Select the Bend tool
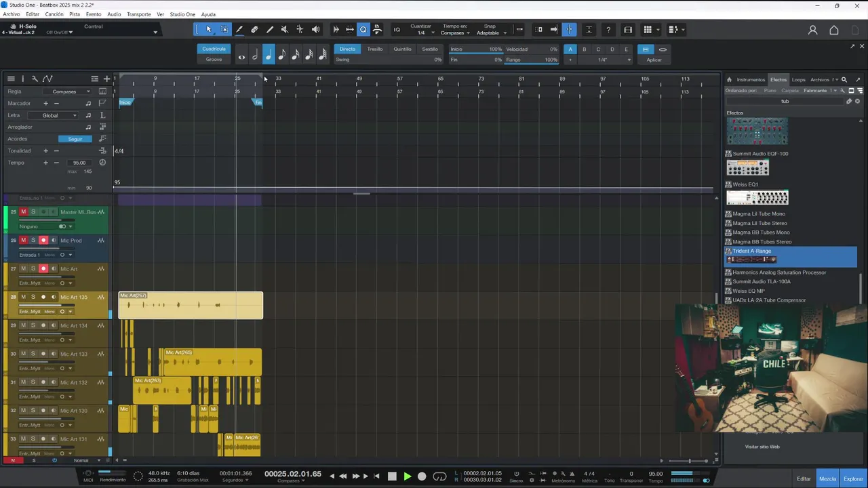868x488 pixels. coord(300,29)
